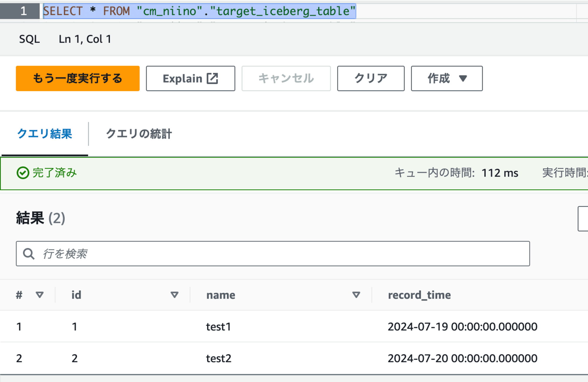Click the クリア button
Viewport: 588px width, 382px height.
pyautogui.click(x=371, y=78)
